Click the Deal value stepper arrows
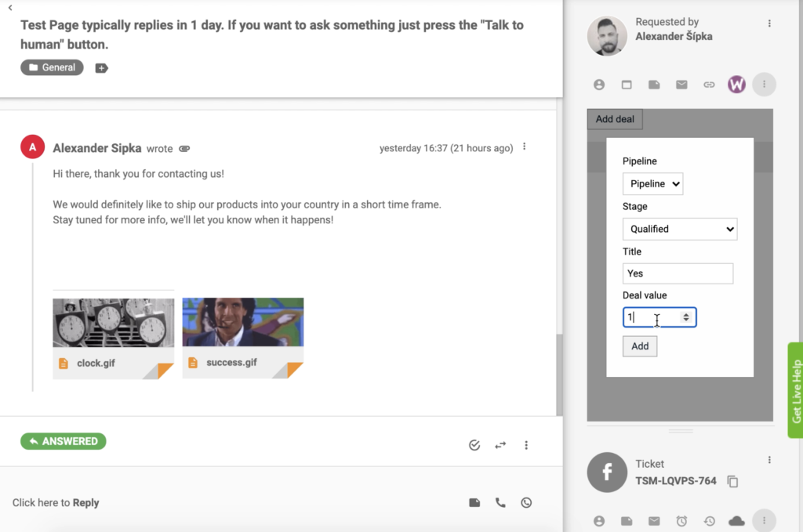This screenshot has width=803, height=532. pyautogui.click(x=685, y=317)
